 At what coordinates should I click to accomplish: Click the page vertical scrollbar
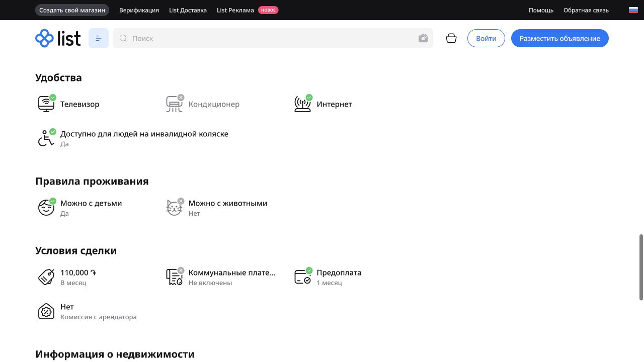coord(641,267)
